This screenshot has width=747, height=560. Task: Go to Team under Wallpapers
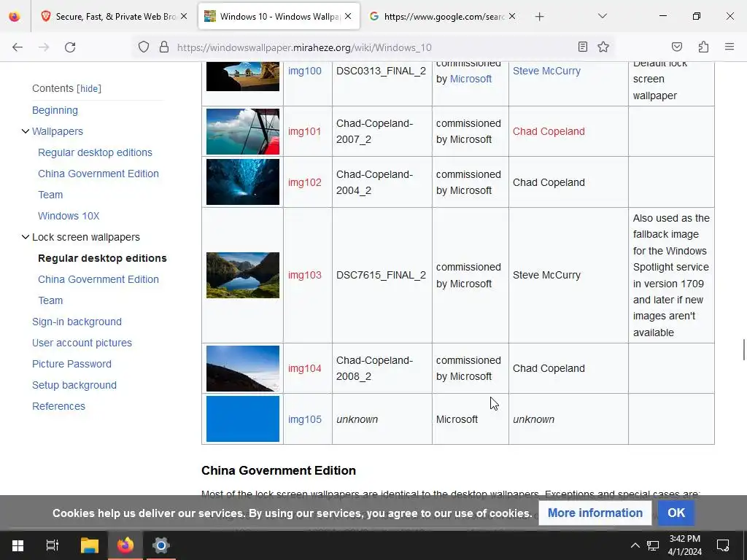[50, 195]
